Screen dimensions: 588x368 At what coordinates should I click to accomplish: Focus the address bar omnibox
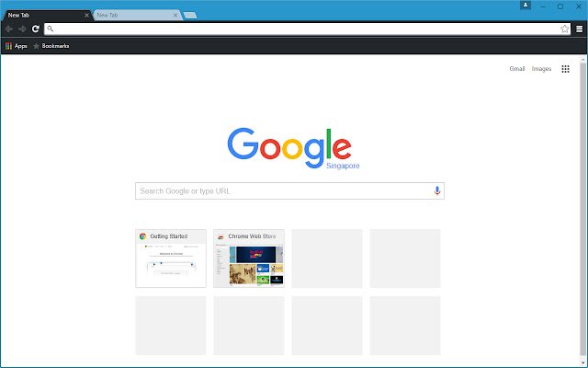[x=307, y=29]
